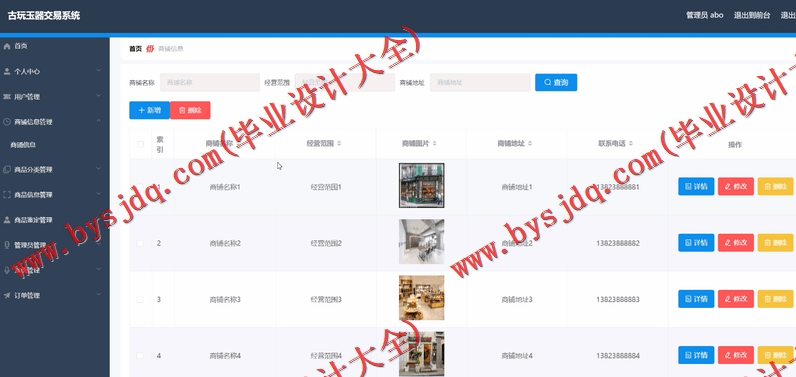796x377 pixels.
Task: Tick the checkbox for row 3
Action: 140,299
